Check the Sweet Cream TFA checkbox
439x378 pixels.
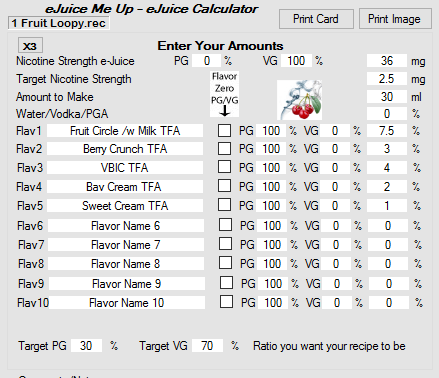224,205
